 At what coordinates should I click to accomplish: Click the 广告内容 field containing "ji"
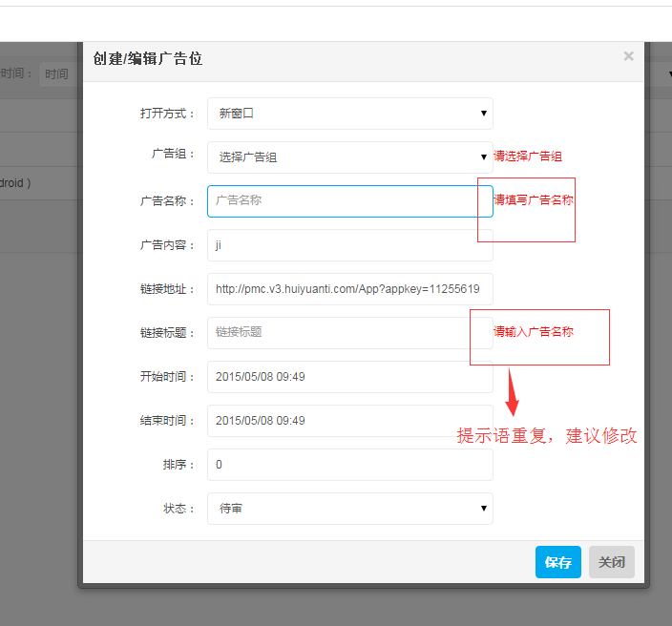coord(349,245)
